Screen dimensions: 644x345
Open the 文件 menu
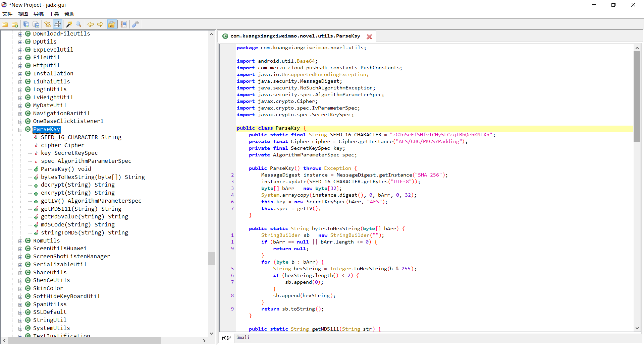tap(7, 14)
